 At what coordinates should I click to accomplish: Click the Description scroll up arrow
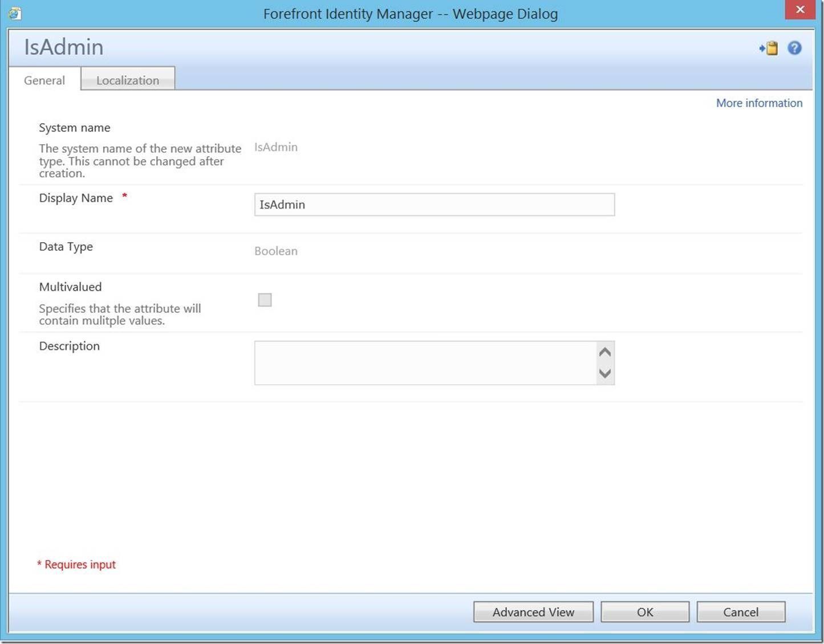click(x=605, y=352)
